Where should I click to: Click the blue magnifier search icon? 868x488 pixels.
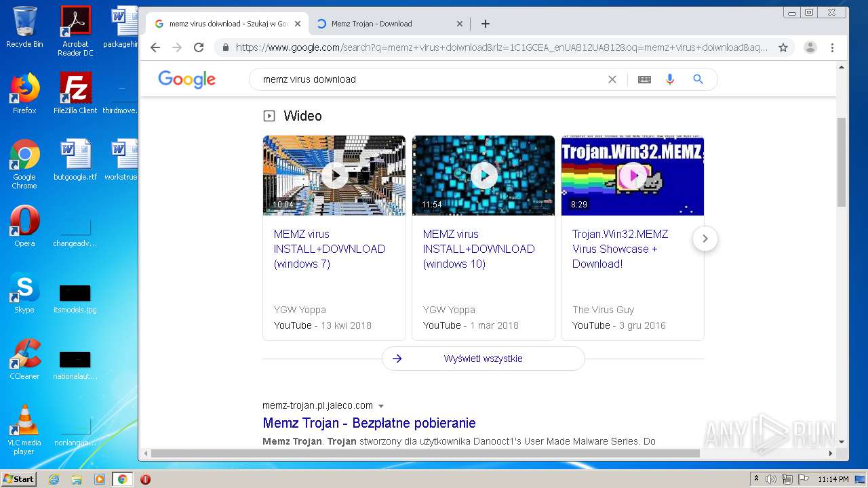click(698, 79)
